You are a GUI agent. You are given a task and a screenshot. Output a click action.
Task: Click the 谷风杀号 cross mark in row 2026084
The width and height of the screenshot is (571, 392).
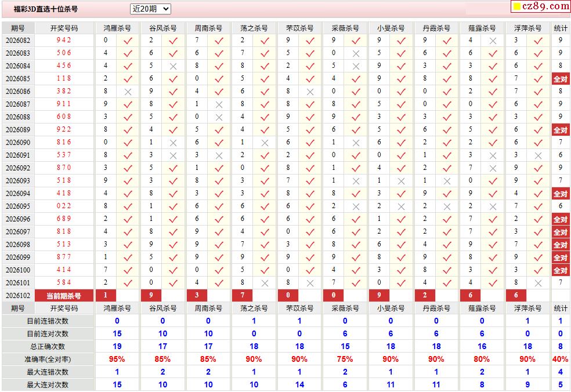coord(173,66)
